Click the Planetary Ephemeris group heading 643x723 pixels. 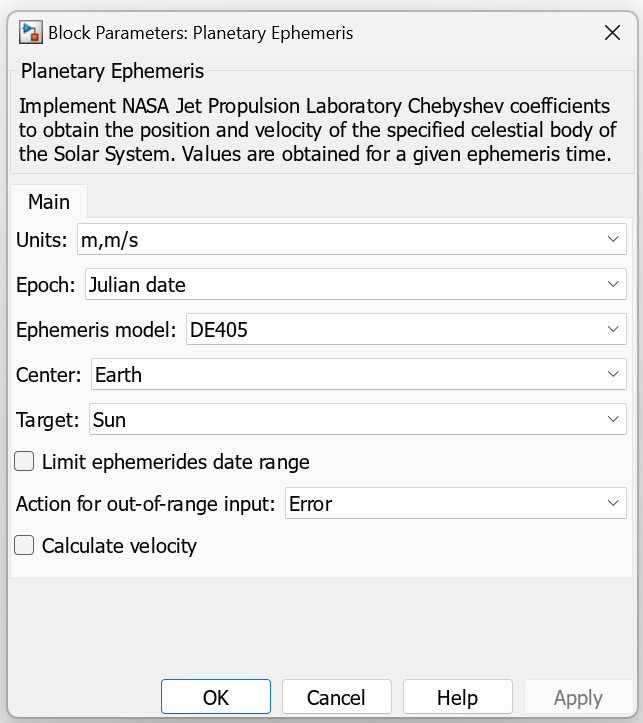tap(112, 71)
